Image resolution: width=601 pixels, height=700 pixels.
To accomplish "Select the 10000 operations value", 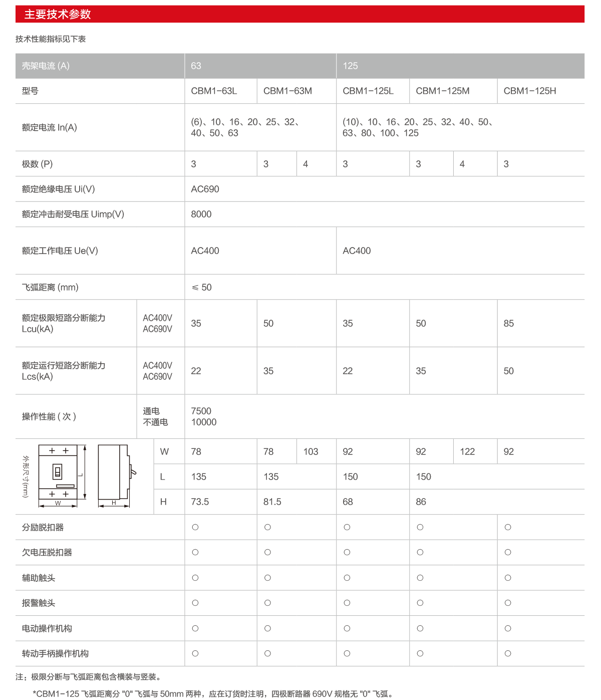I will coord(204,422).
